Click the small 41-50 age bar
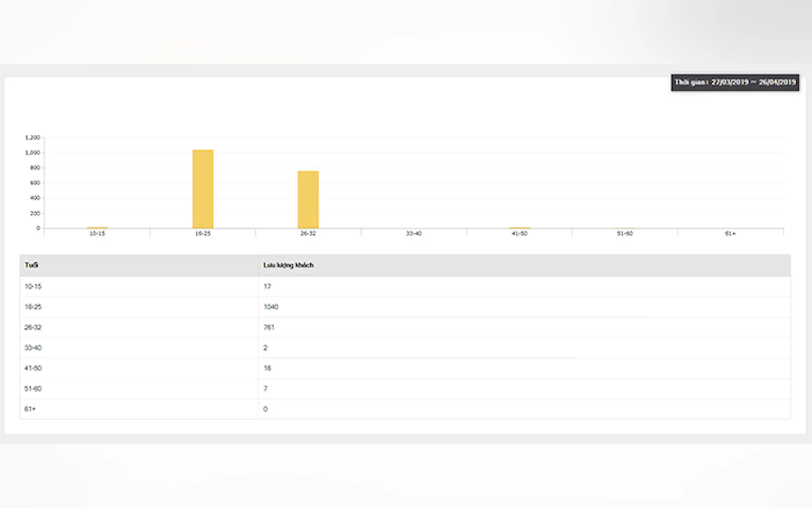This screenshot has height=508, width=812. [x=519, y=228]
